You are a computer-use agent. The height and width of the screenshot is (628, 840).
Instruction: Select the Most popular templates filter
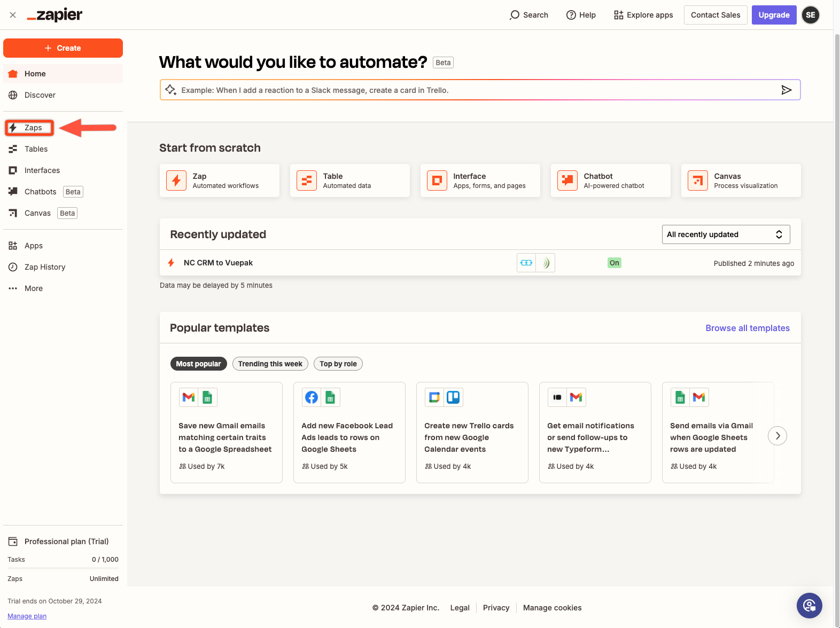pyautogui.click(x=198, y=364)
